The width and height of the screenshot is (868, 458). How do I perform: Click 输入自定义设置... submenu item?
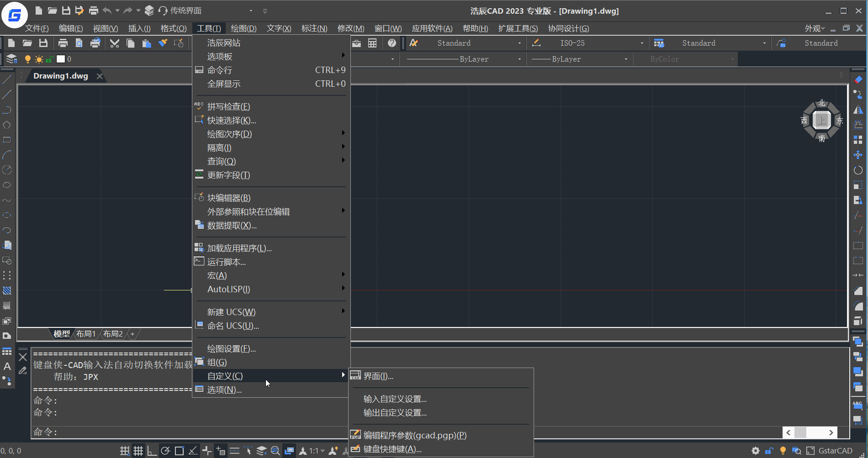coord(441,399)
